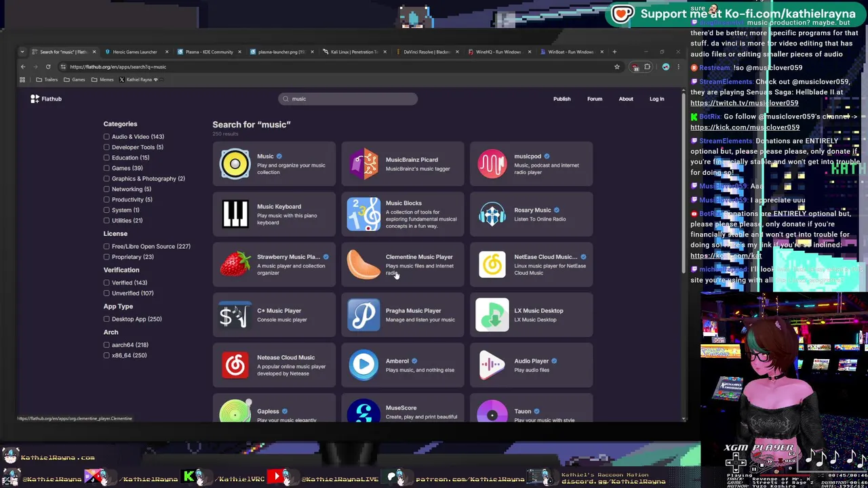Check Free/Libre Open Source license

[106, 246]
